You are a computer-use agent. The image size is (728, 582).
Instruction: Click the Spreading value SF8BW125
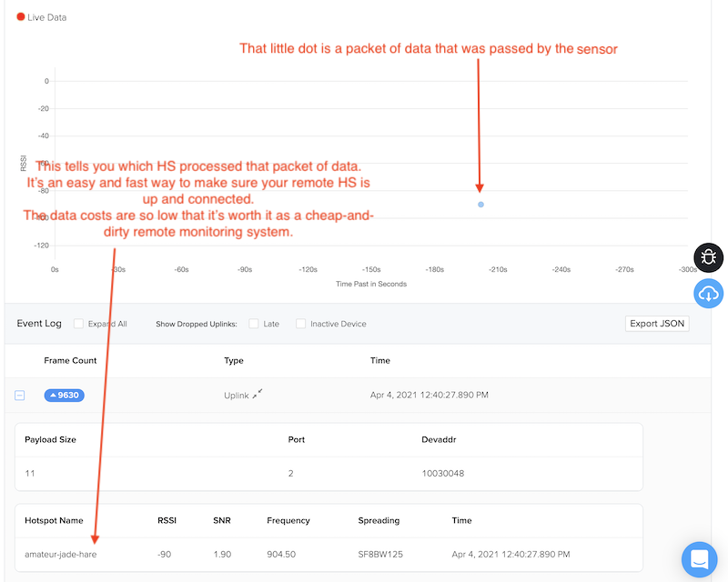click(x=380, y=554)
